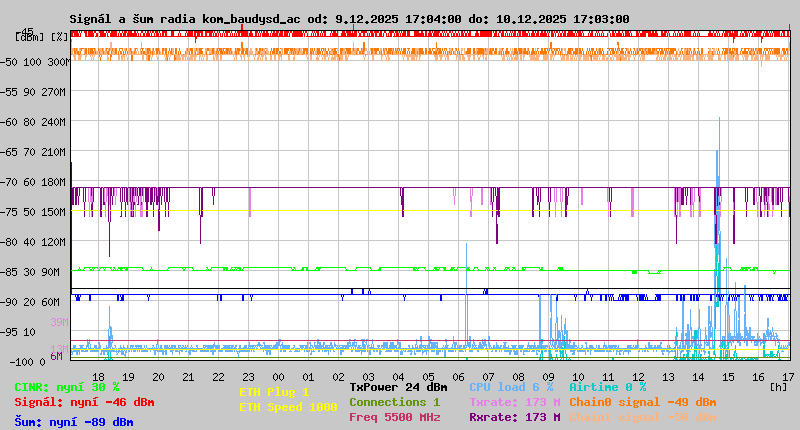
Task: Click hour label 03 on time axis
Action: (368, 377)
